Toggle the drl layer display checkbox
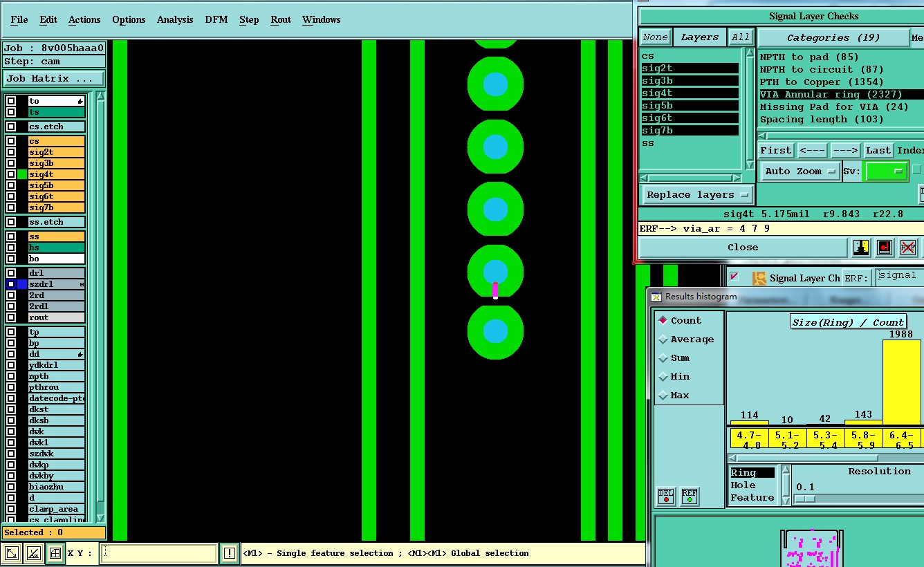 11,273
